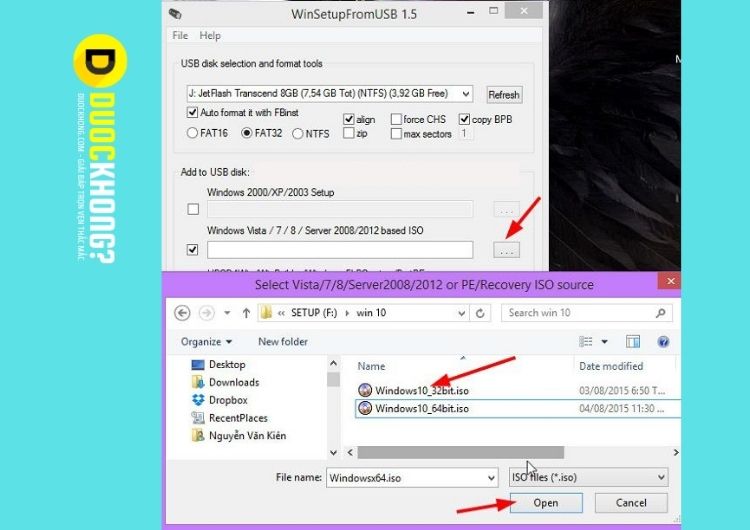Click the max sectors value field

pyautogui.click(x=466, y=133)
